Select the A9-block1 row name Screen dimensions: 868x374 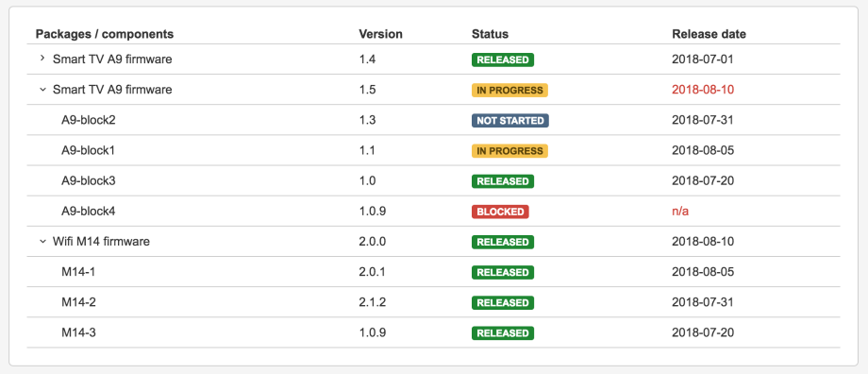point(88,150)
